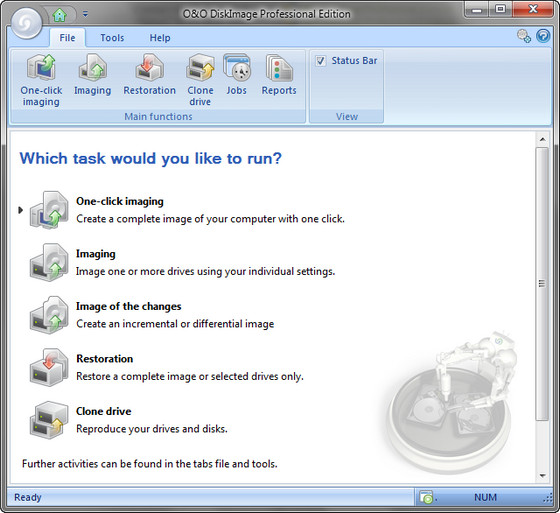Click the arrow beside One-click imaging task
The height and width of the screenshot is (513, 560).
coord(20,210)
